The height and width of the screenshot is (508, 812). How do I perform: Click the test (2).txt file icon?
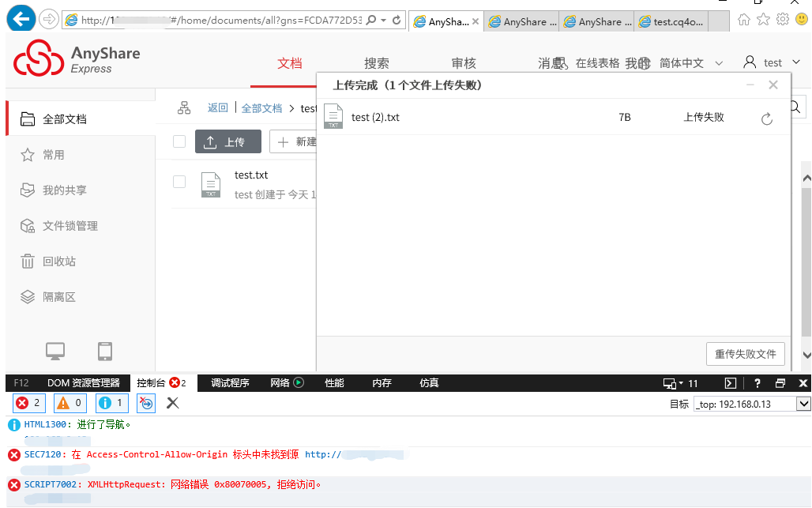(x=333, y=116)
